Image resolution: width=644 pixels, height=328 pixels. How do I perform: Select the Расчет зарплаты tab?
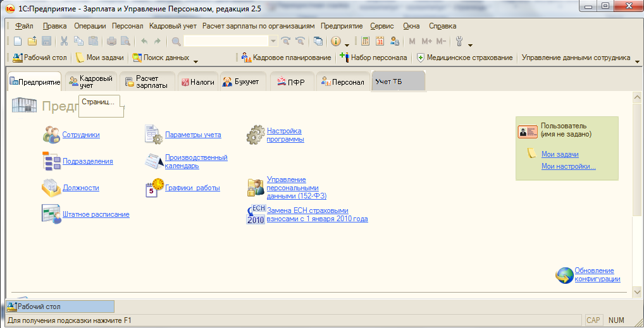tap(147, 82)
